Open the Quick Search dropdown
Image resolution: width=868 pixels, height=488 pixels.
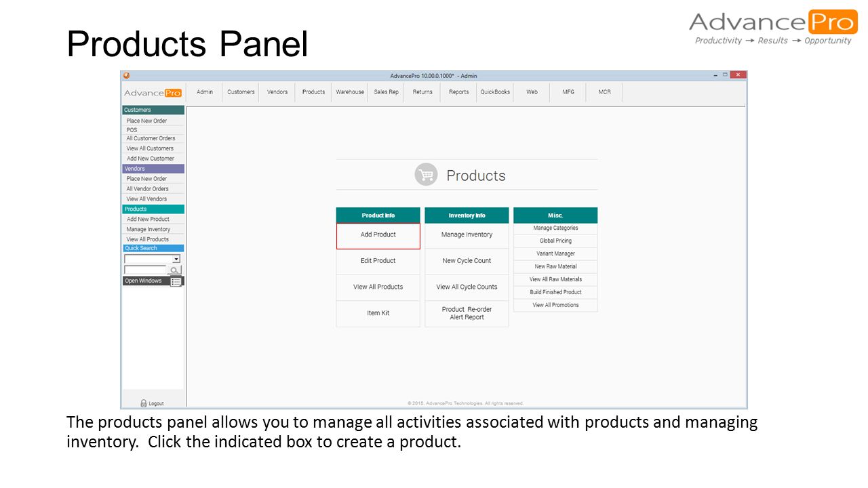(x=176, y=259)
